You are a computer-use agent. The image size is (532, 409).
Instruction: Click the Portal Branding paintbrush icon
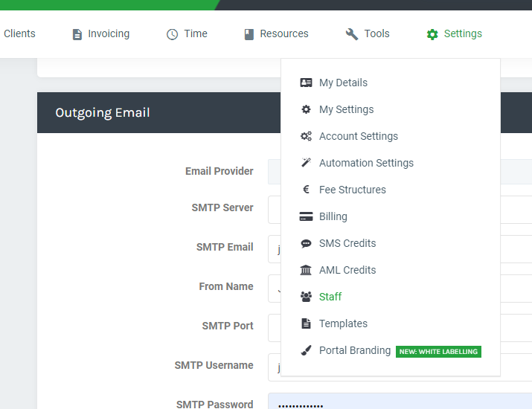click(x=306, y=350)
